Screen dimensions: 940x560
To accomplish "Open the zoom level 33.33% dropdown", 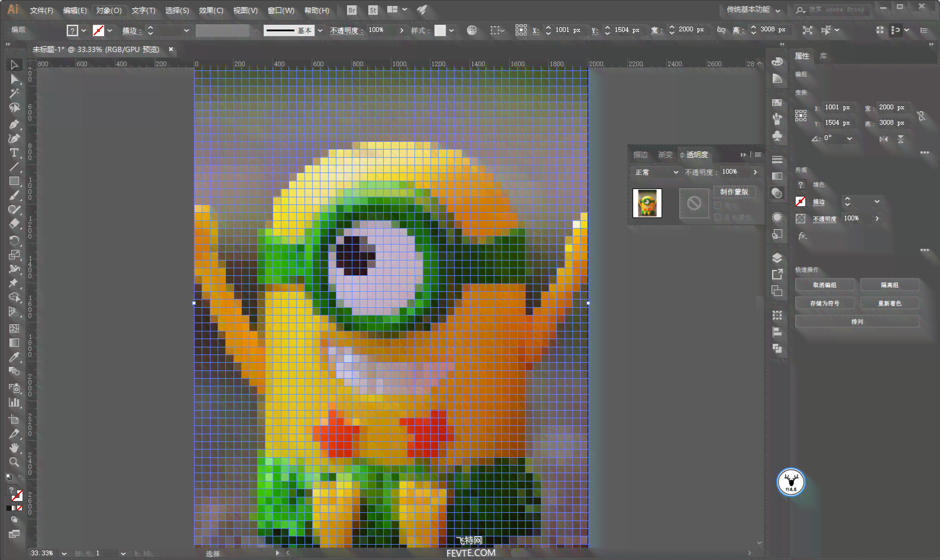I will [x=64, y=554].
